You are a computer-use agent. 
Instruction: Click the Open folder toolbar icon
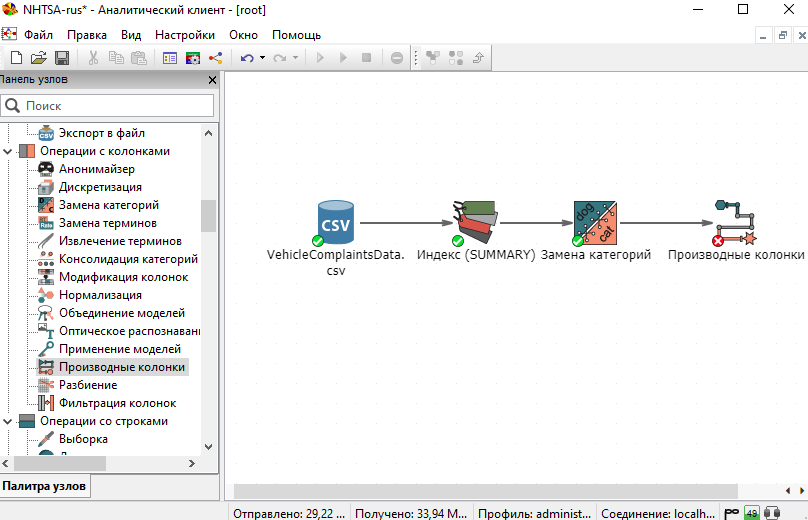coord(36,58)
